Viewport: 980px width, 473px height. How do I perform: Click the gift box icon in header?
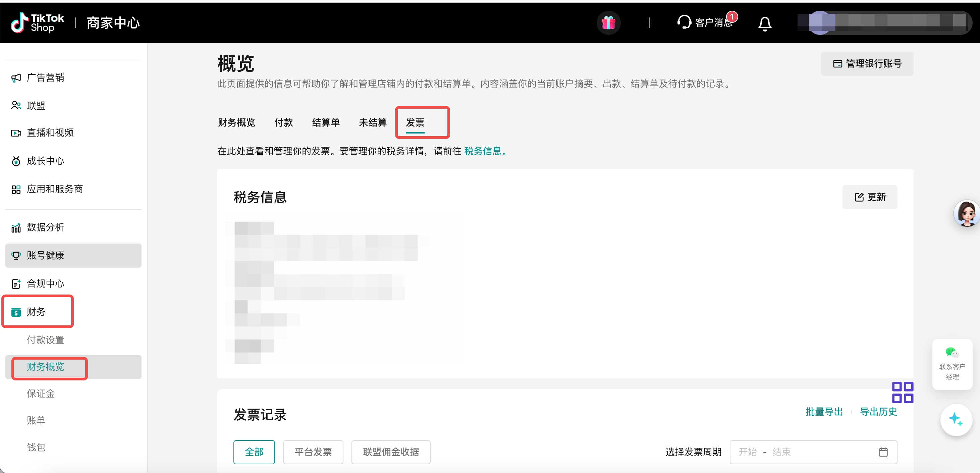[608, 23]
